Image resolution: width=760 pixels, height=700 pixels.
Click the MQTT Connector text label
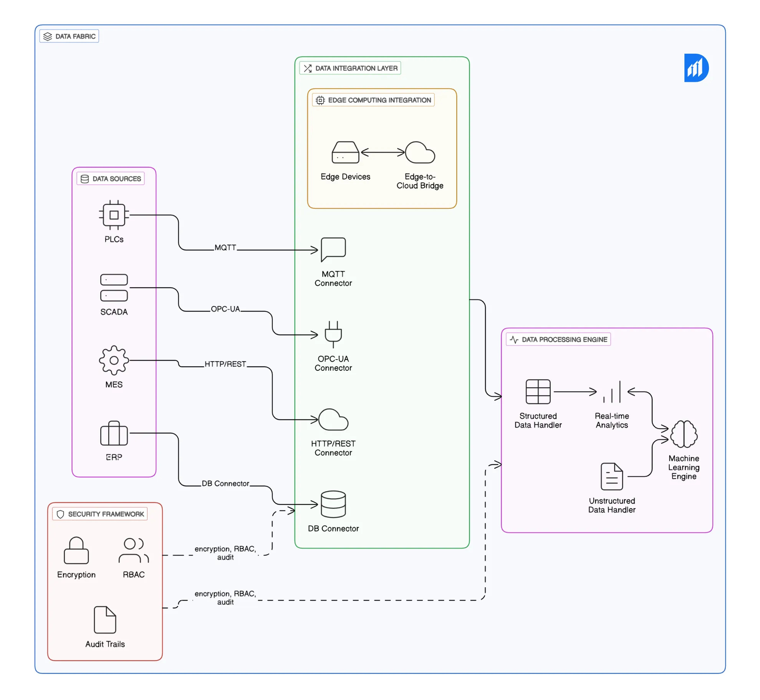point(333,278)
